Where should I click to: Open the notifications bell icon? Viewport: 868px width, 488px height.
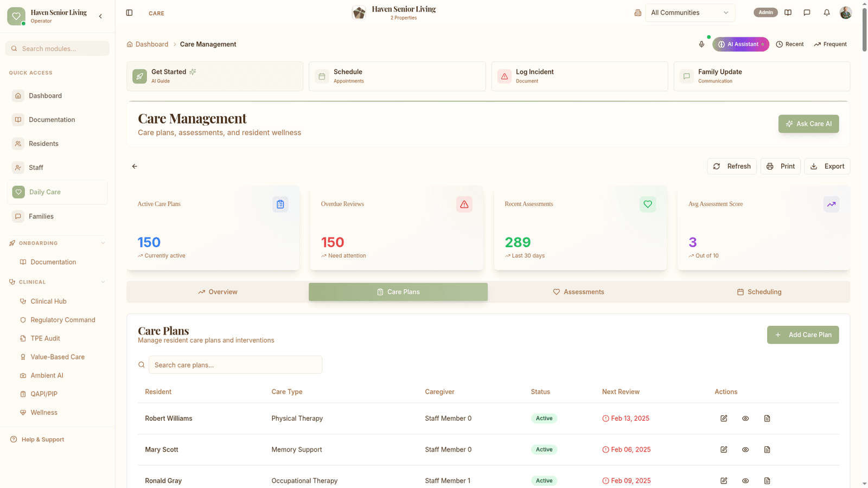(x=827, y=12)
